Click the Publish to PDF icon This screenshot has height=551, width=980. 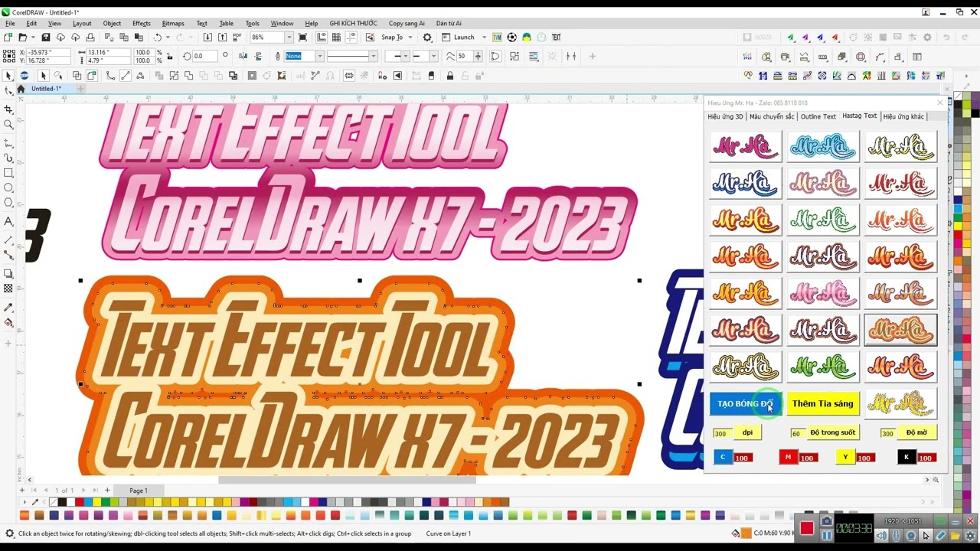point(237,37)
